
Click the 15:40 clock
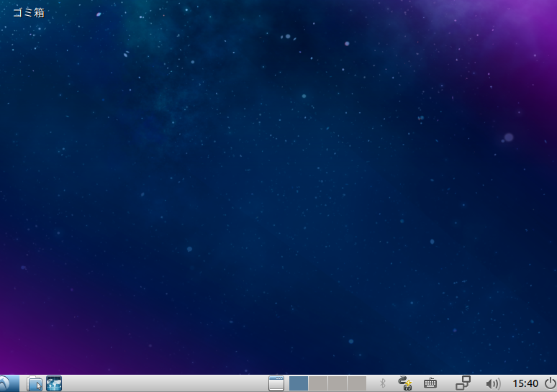pyautogui.click(x=525, y=383)
